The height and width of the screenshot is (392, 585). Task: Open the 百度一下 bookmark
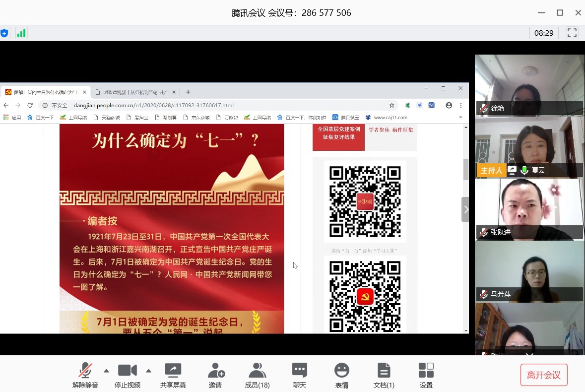(x=41, y=118)
